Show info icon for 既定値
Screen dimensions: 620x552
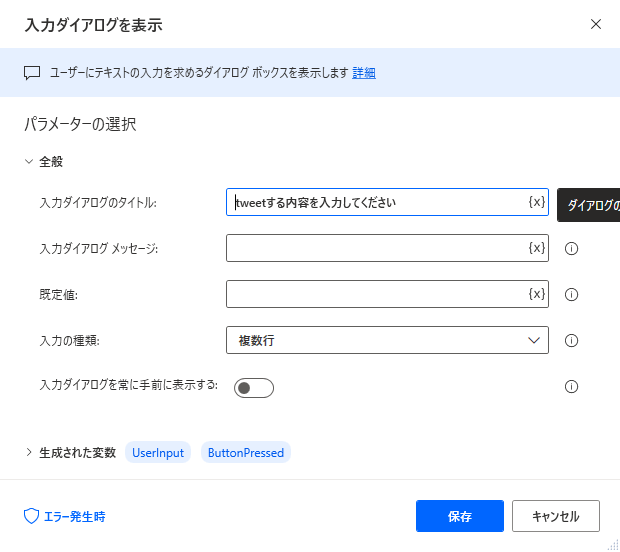(x=571, y=294)
